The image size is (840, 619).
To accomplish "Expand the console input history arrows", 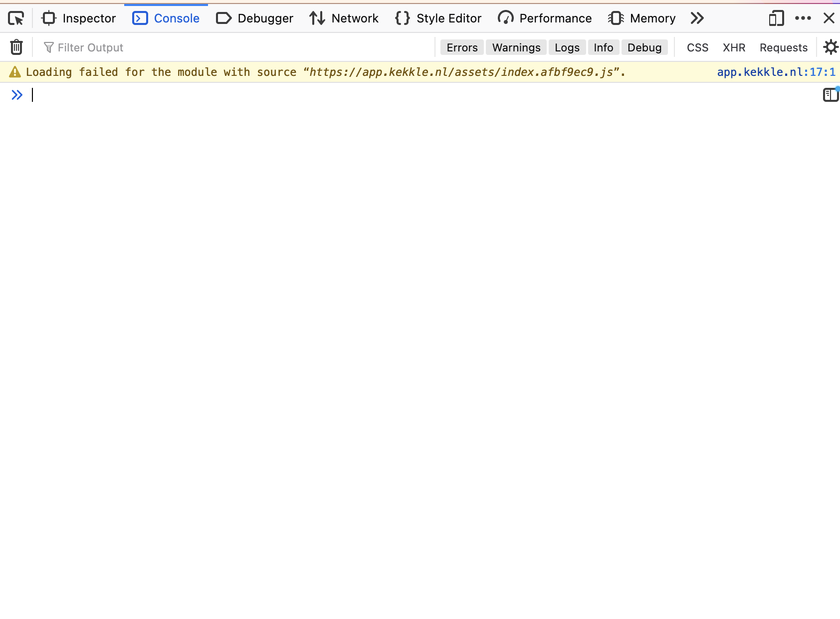I will coord(17,95).
